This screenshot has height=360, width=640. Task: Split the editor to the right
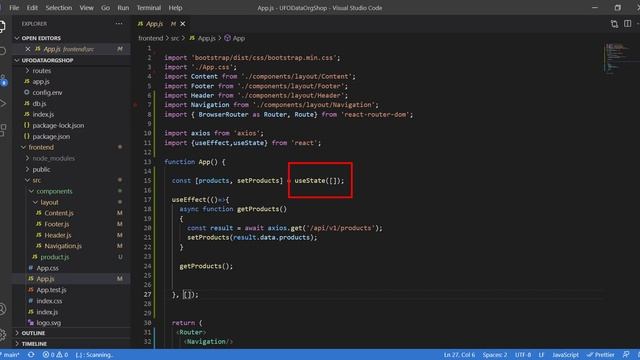pos(627,24)
